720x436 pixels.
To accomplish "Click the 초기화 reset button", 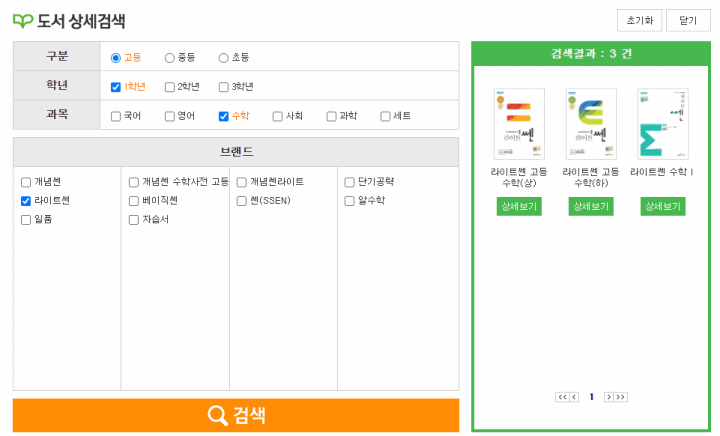I will [639, 21].
